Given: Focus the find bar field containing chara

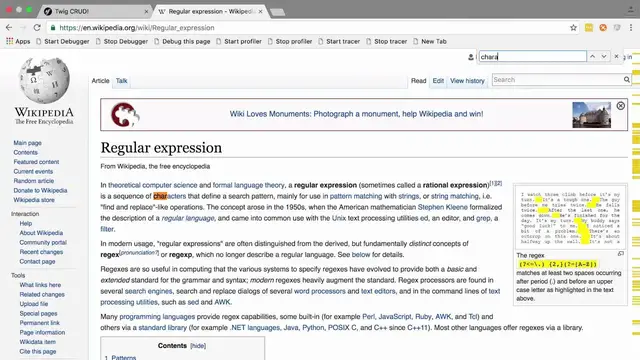Looking at the screenshot, I should 533,56.
